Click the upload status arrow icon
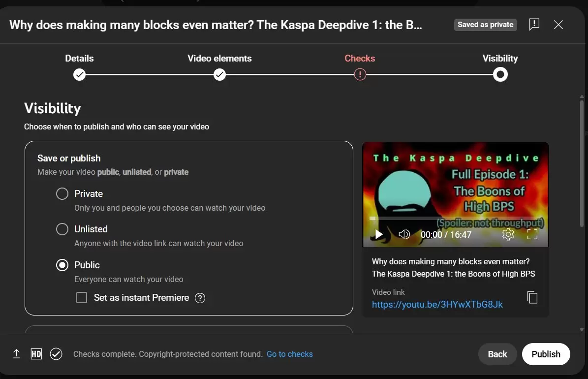 tap(17, 354)
